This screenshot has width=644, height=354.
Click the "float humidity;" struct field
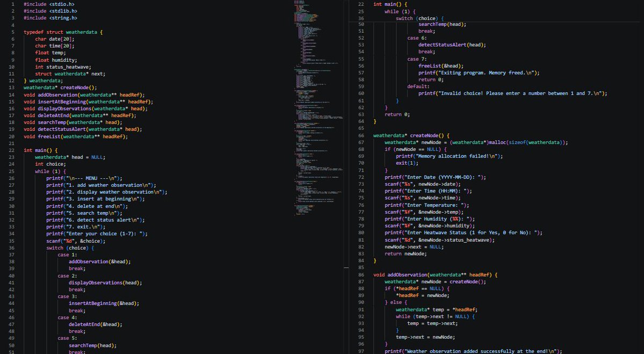[x=56, y=60]
